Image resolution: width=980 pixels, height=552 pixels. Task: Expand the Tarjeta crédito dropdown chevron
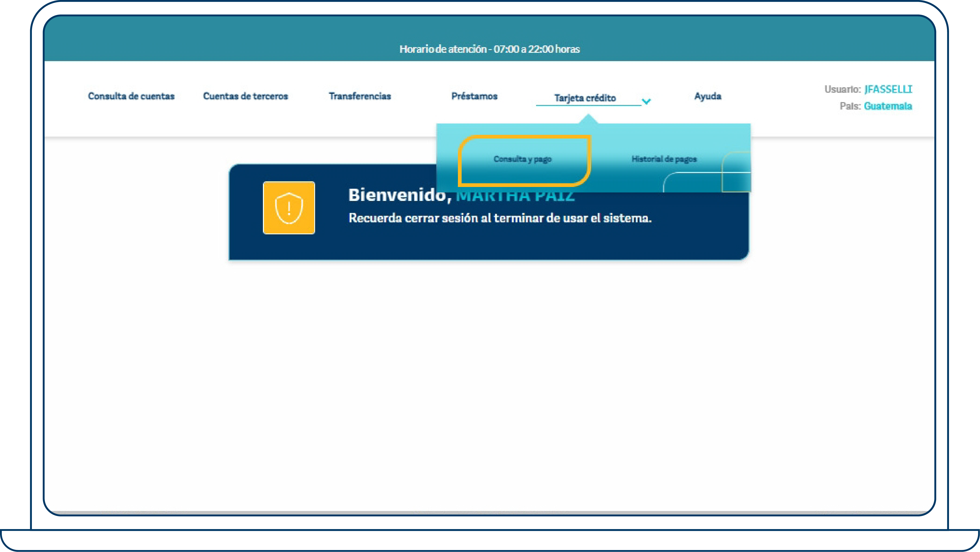coord(646,101)
